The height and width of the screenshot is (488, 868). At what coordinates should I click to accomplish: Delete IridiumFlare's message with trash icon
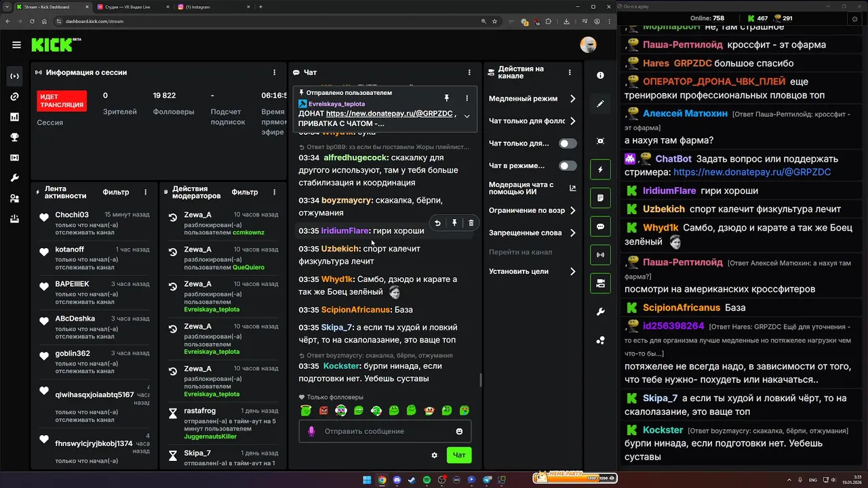(471, 223)
